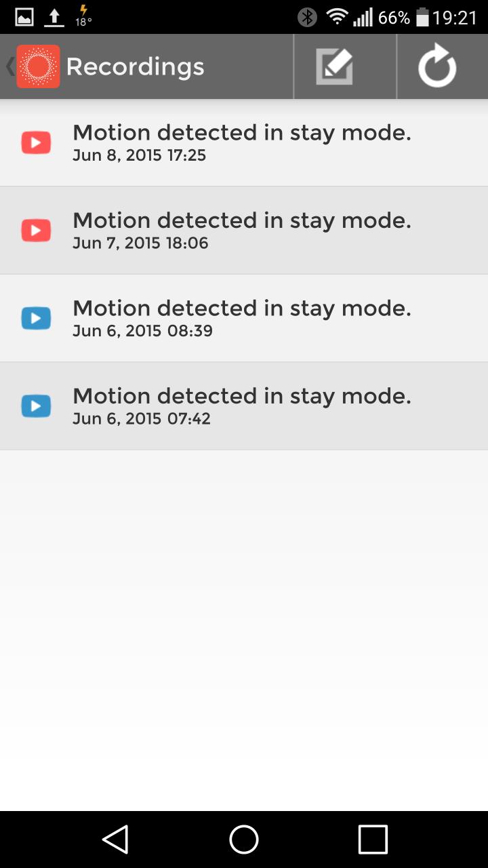Refresh the recordings list

click(x=437, y=66)
